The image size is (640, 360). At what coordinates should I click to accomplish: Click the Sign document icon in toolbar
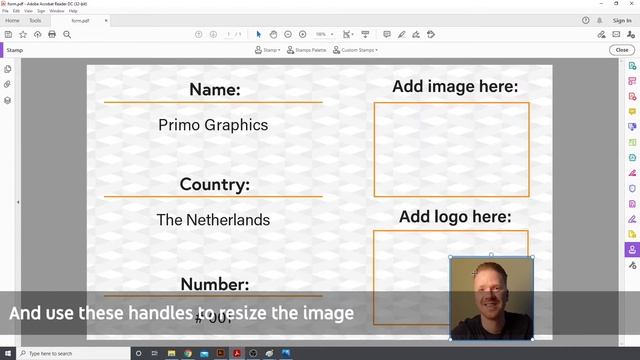[416, 35]
